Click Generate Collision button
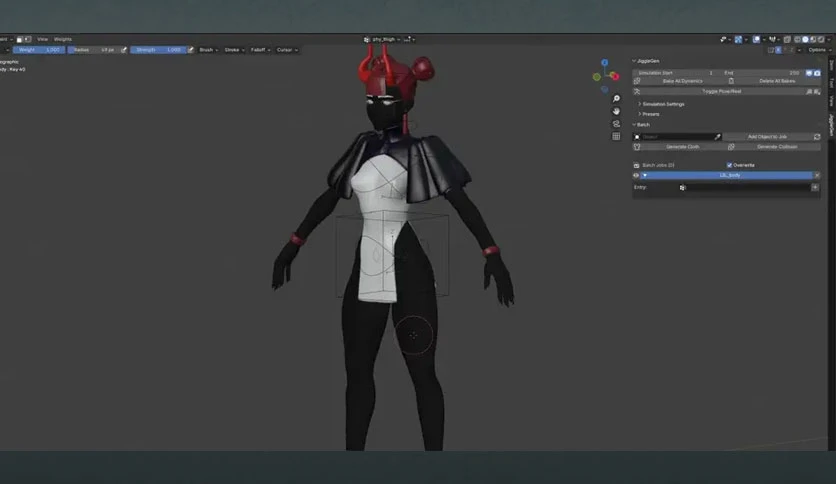Screen dimensions: 836x484 774,147
